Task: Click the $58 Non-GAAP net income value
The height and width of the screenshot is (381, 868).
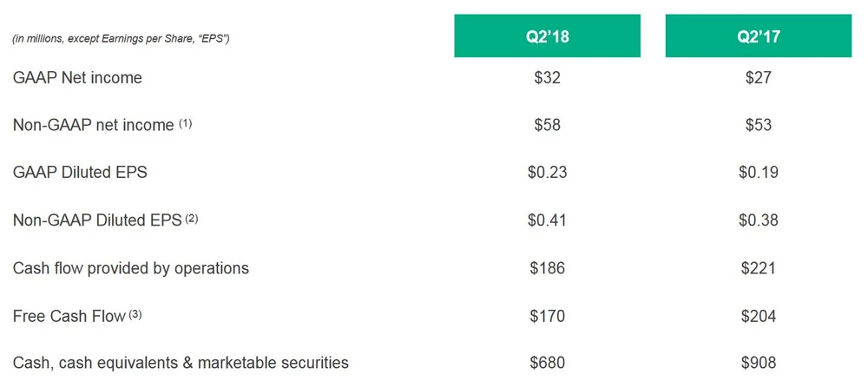Action: point(547,125)
